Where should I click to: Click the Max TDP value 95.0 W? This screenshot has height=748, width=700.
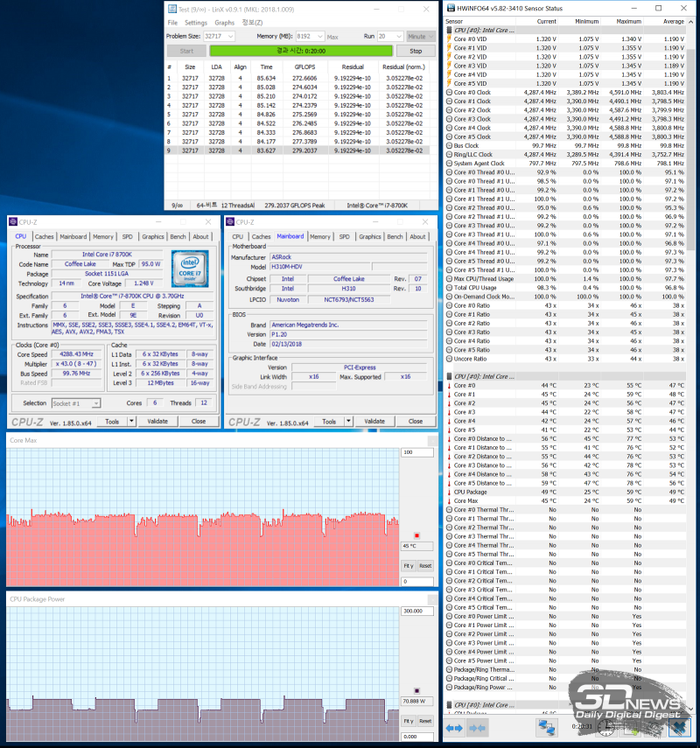(150, 264)
